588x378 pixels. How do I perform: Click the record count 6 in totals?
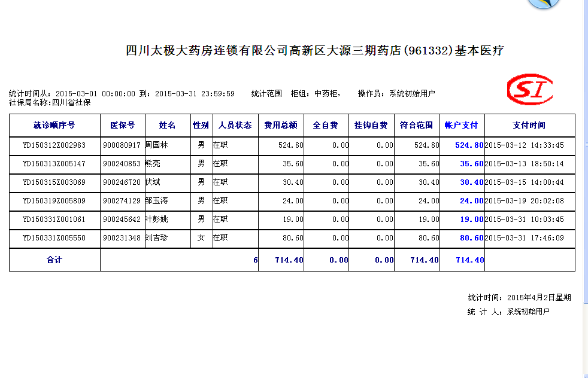256,260
